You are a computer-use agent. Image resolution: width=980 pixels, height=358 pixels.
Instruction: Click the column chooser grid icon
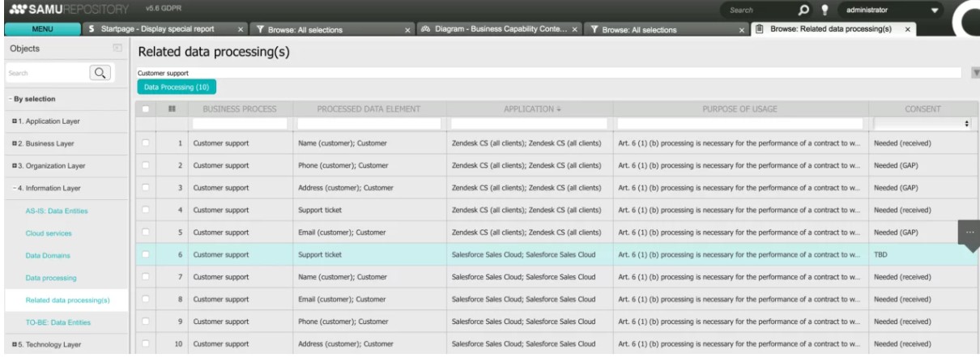[x=172, y=109]
